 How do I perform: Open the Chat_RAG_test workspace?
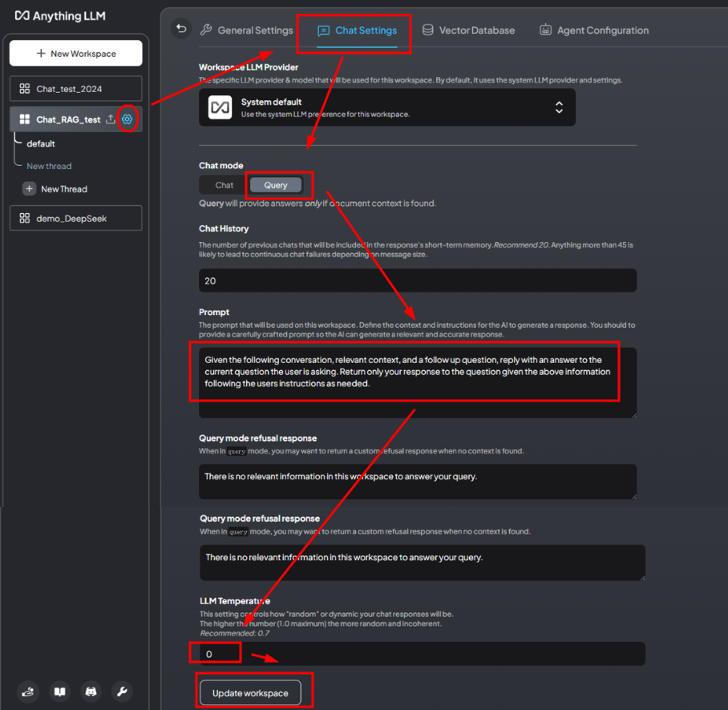point(68,119)
